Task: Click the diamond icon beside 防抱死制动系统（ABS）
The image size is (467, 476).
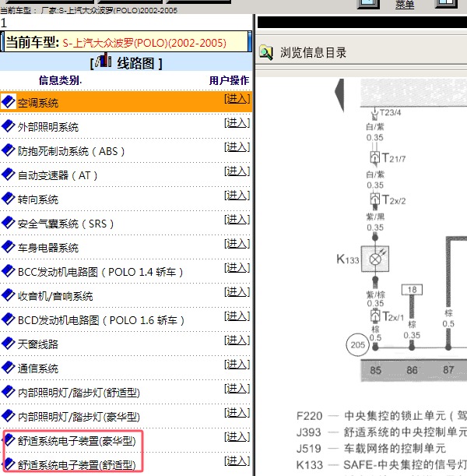Action: [9, 150]
